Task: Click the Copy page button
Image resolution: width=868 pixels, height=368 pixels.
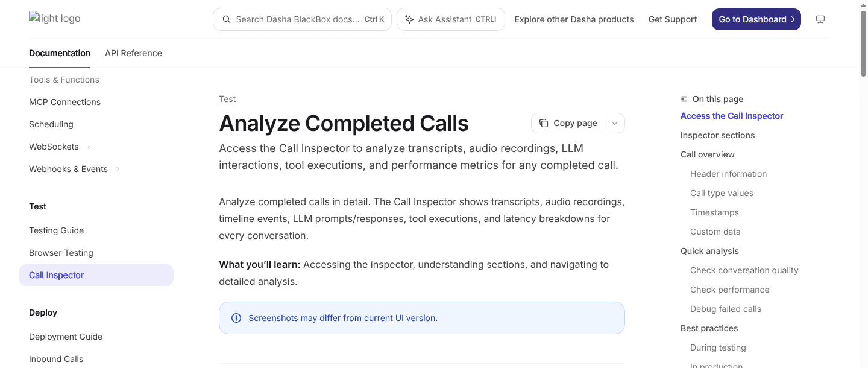Action: click(568, 123)
